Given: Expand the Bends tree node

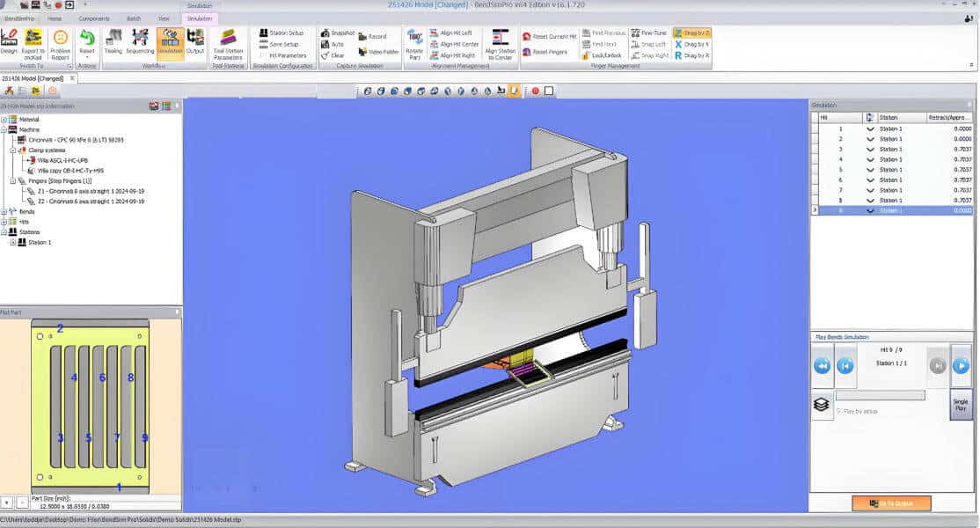Looking at the screenshot, I should coord(4,212).
